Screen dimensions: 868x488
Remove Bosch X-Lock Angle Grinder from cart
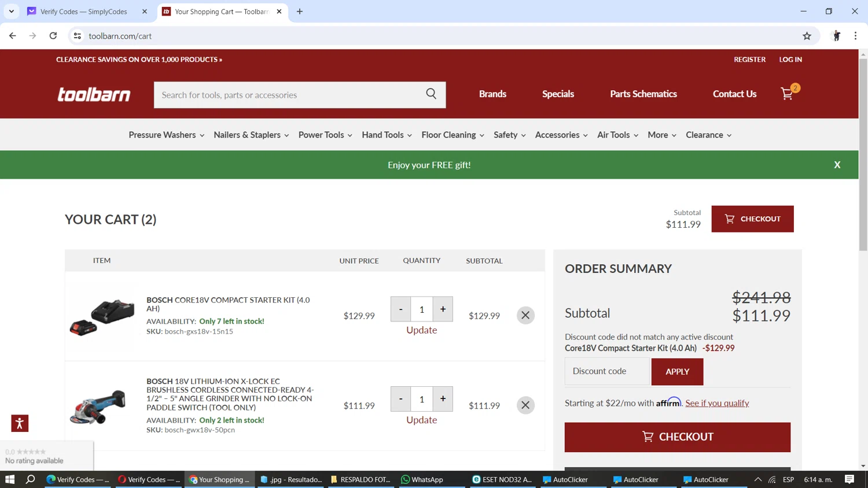[525, 405]
